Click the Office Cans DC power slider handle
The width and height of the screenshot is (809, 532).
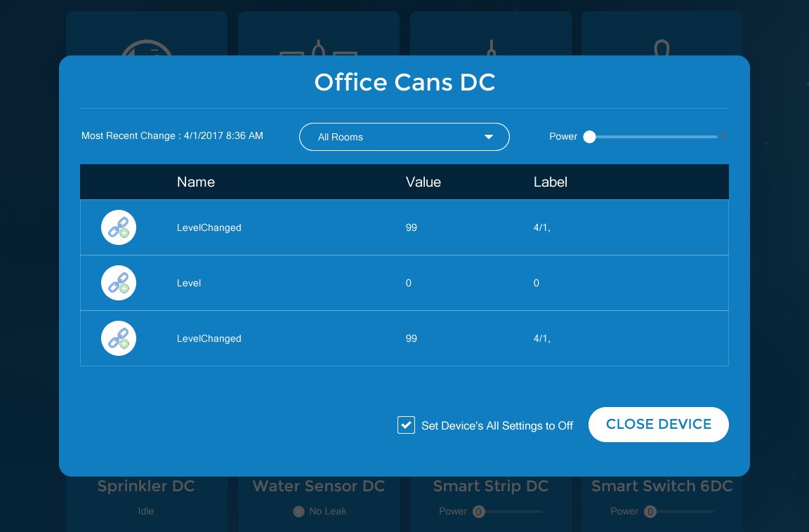pos(590,137)
